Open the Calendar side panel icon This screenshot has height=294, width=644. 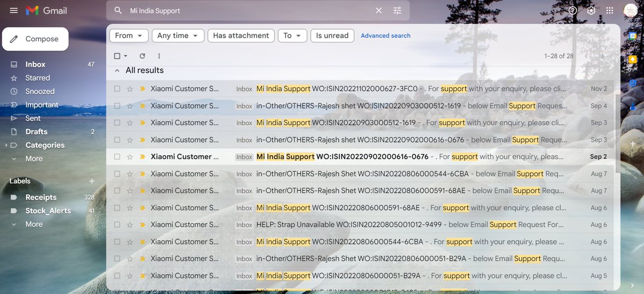[x=633, y=35]
